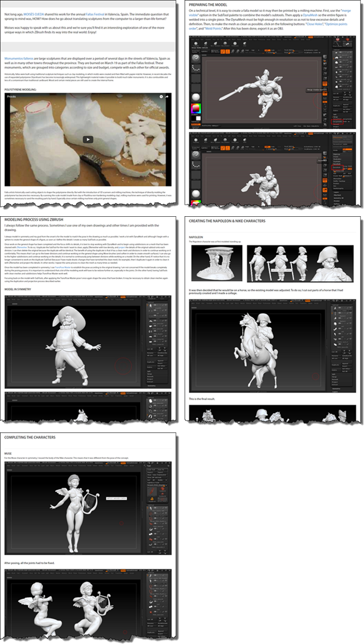
Task: Expand the Layers section in the cropped sword-figure ZBrush screenshot
Action: click(336, 192)
